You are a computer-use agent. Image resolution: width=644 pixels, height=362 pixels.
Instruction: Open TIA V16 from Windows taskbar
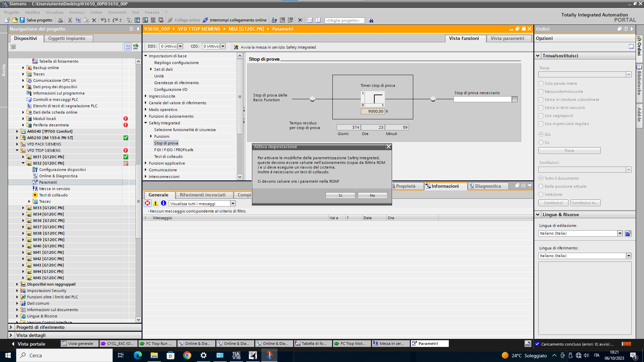click(236, 355)
